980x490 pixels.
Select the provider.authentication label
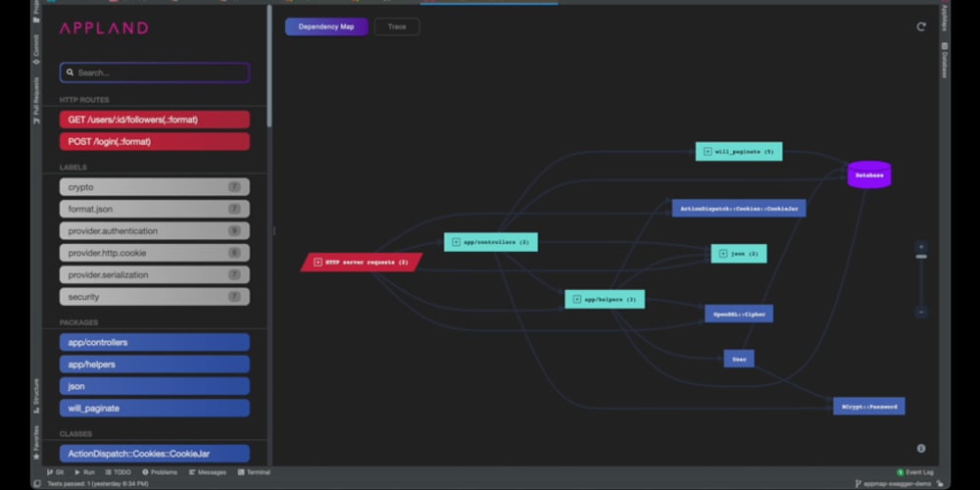click(x=155, y=230)
